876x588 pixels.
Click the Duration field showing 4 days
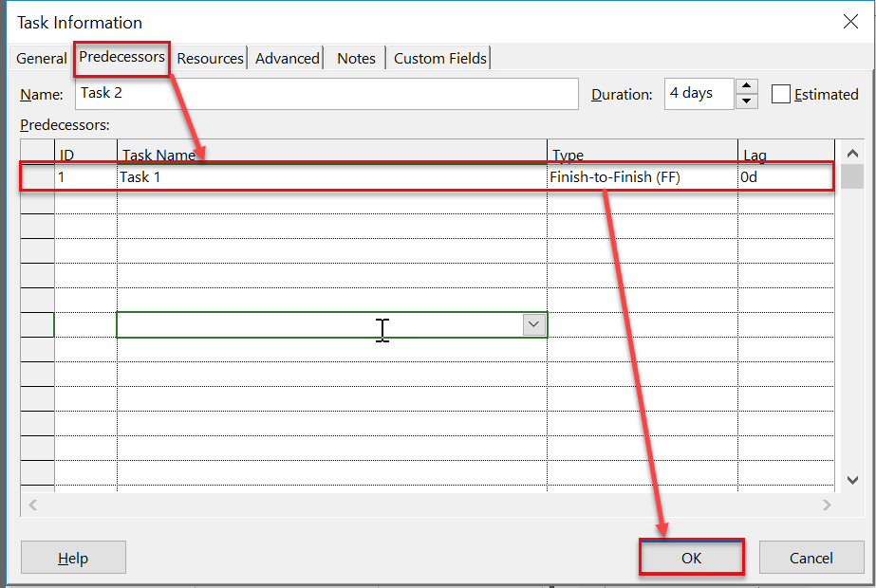coord(699,94)
